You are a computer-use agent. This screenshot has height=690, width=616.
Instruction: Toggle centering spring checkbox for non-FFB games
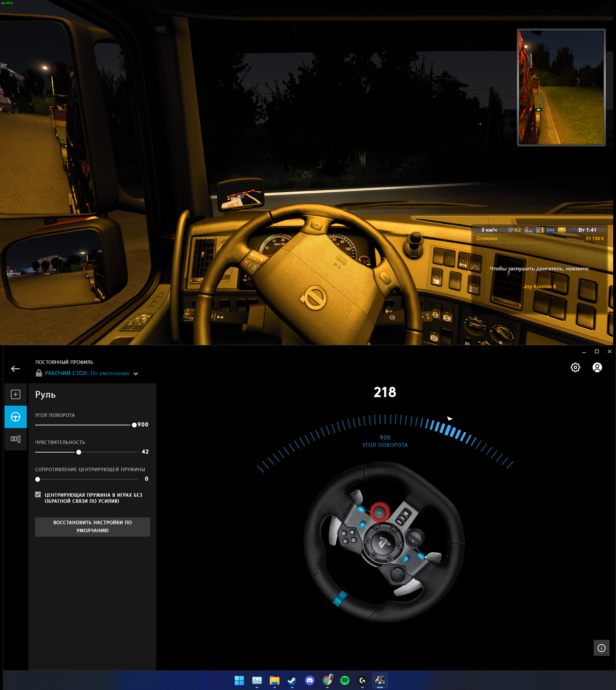pyautogui.click(x=38, y=494)
